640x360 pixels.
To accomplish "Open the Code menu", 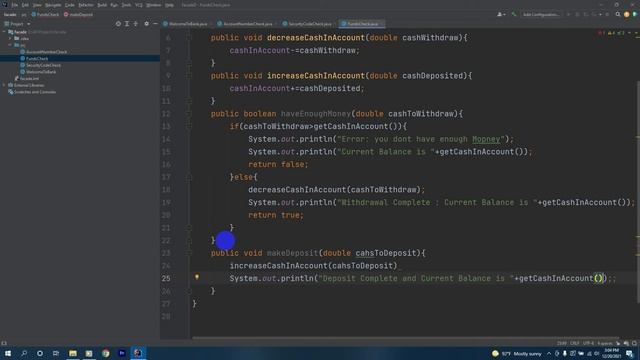I will click(70, 5).
